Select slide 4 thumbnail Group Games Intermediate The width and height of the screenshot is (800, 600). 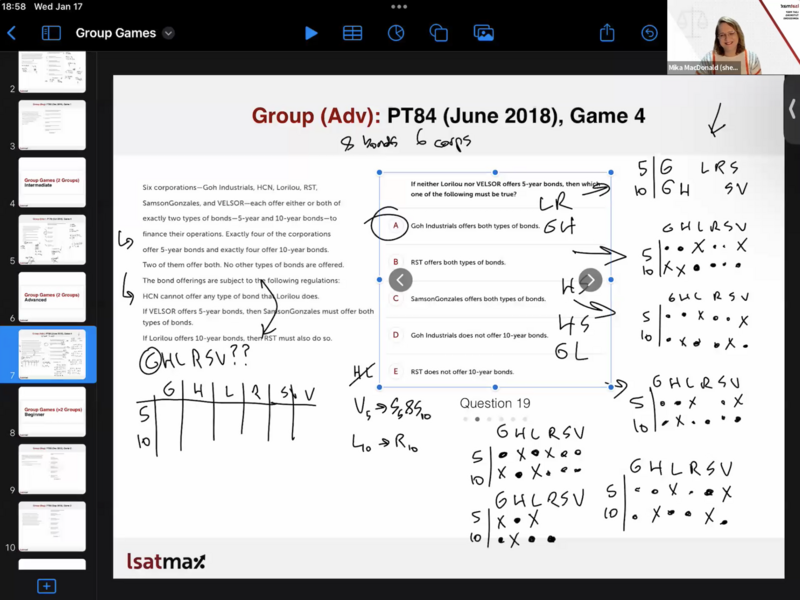point(52,182)
